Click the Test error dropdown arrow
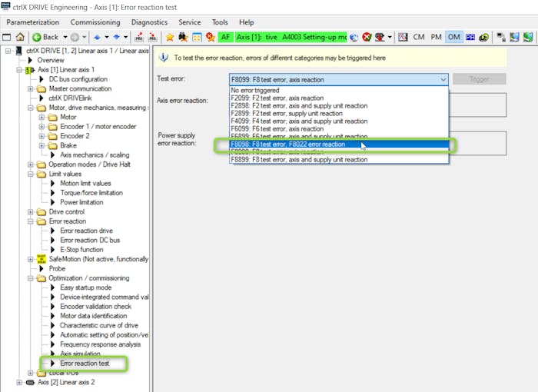The width and height of the screenshot is (538, 392). tap(443, 79)
